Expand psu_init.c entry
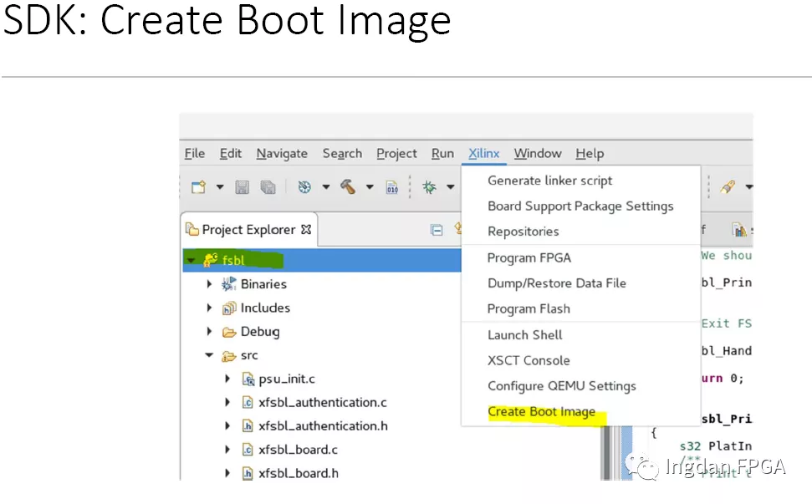812x504 pixels. pyautogui.click(x=227, y=379)
